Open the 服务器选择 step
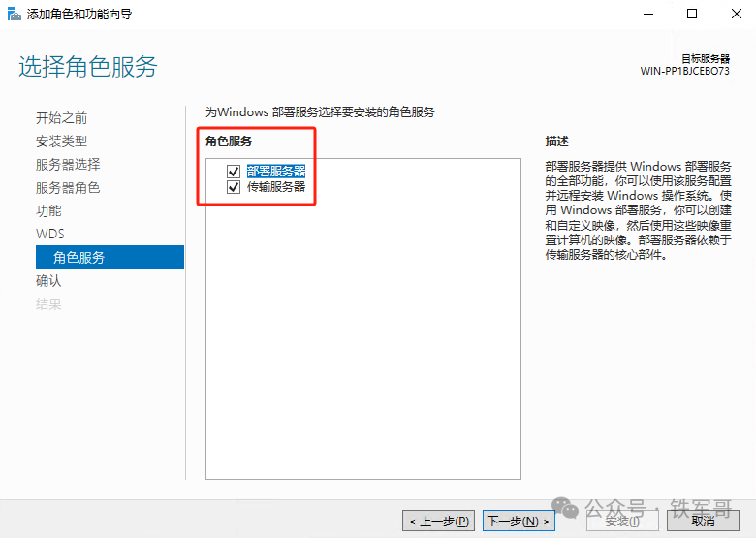Image resolution: width=756 pixels, height=538 pixels. (68, 165)
